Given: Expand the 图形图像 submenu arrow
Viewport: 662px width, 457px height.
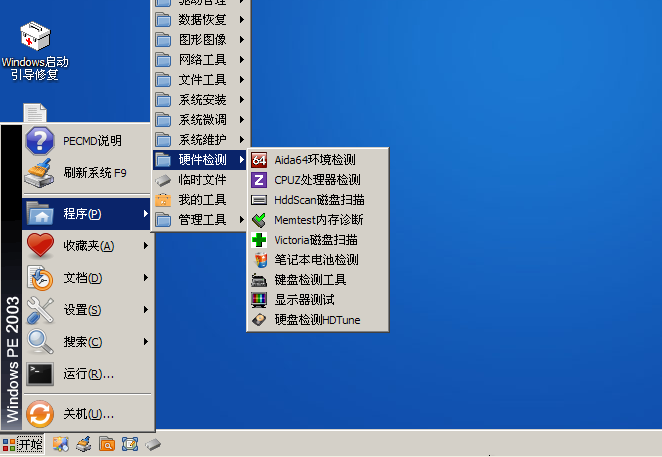Looking at the screenshot, I should pos(242,39).
